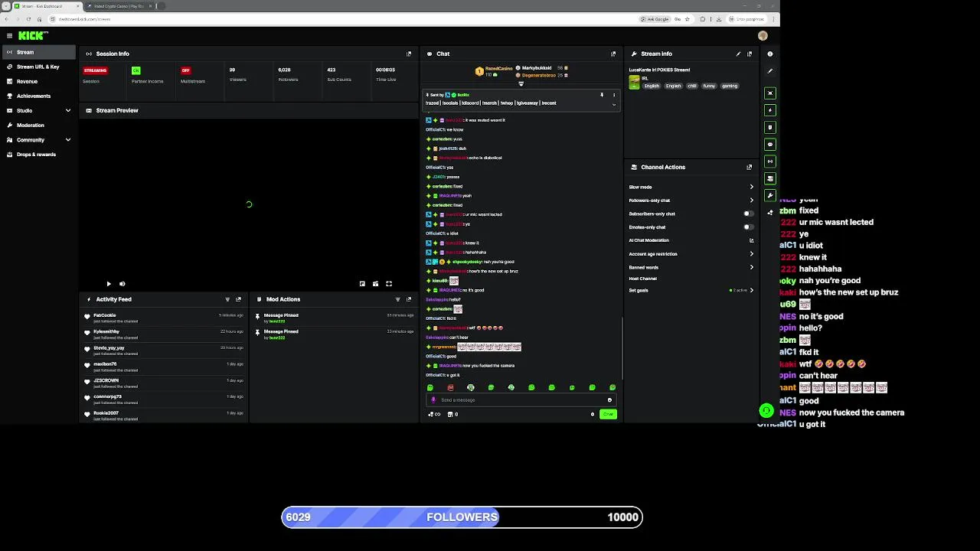Go to Stream URL & Key
Image resolution: width=980 pixels, height=551 pixels.
[38, 67]
